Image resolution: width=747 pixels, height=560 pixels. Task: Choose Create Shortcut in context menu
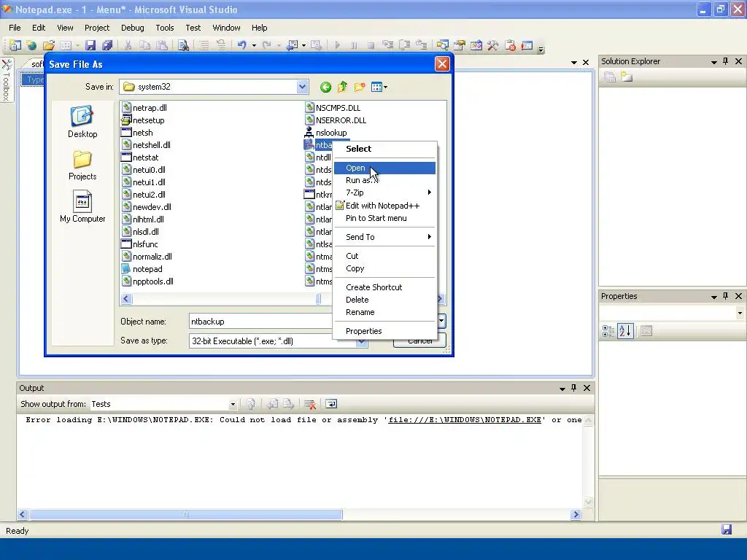pos(384,287)
